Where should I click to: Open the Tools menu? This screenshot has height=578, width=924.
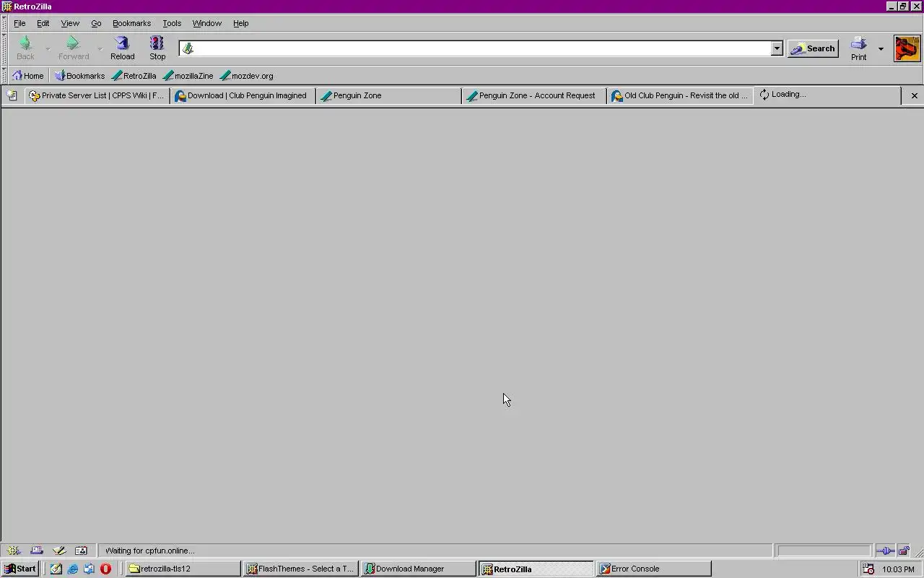click(x=172, y=23)
